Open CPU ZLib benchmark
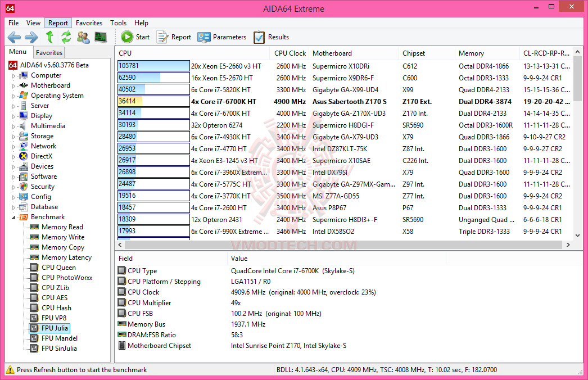 click(x=55, y=288)
